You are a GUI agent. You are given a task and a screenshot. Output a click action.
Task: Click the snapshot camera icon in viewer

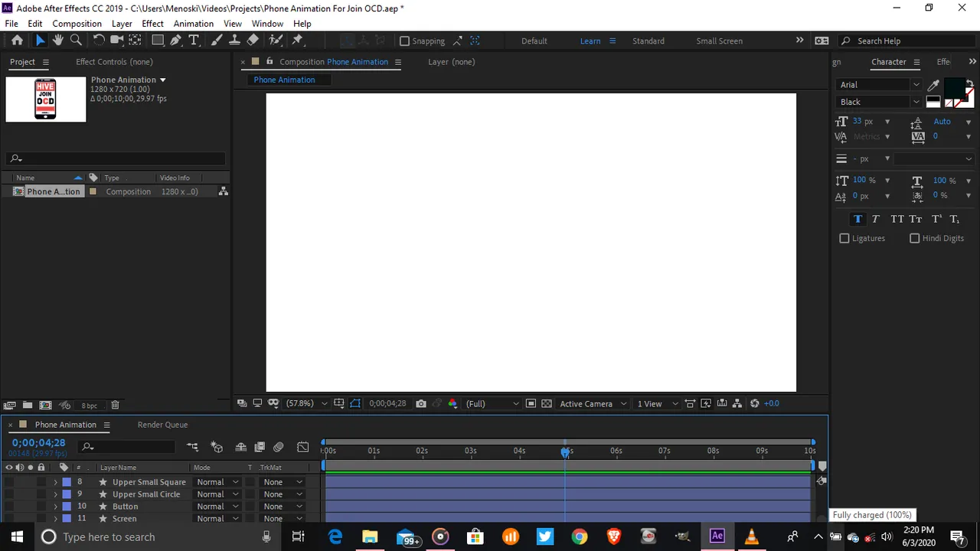click(x=421, y=403)
